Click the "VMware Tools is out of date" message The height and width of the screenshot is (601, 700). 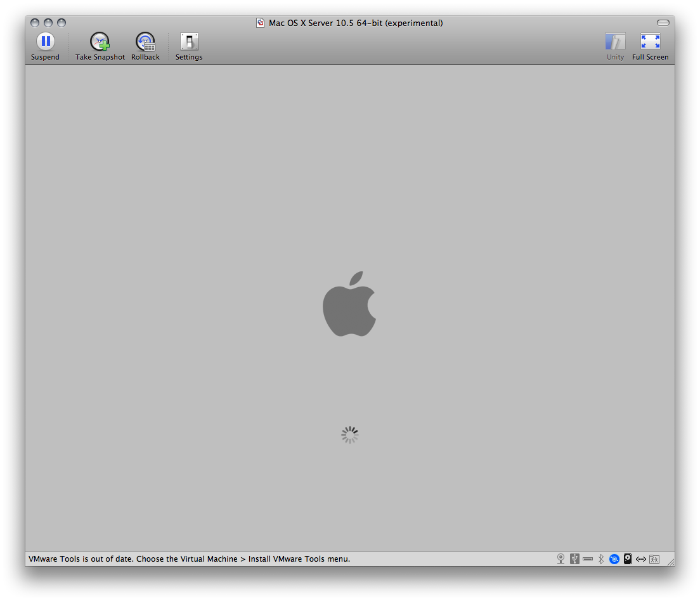click(190, 559)
